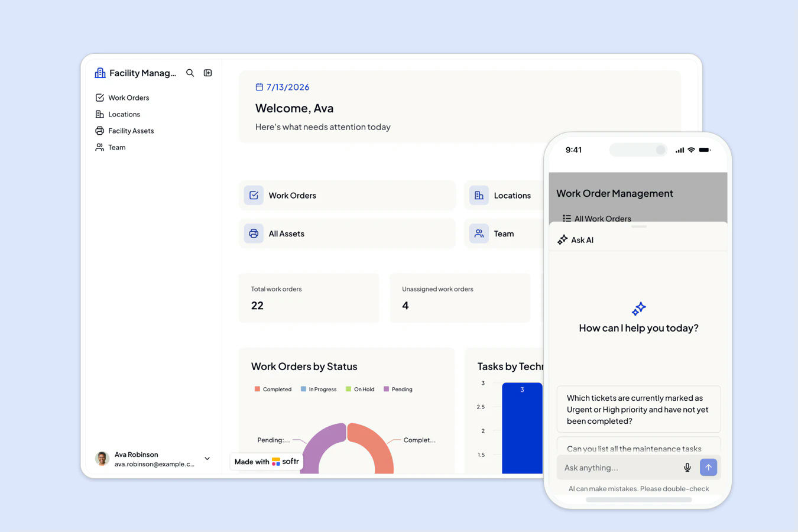Open the Locations shortcut card
The image size is (798, 532).
[504, 195]
